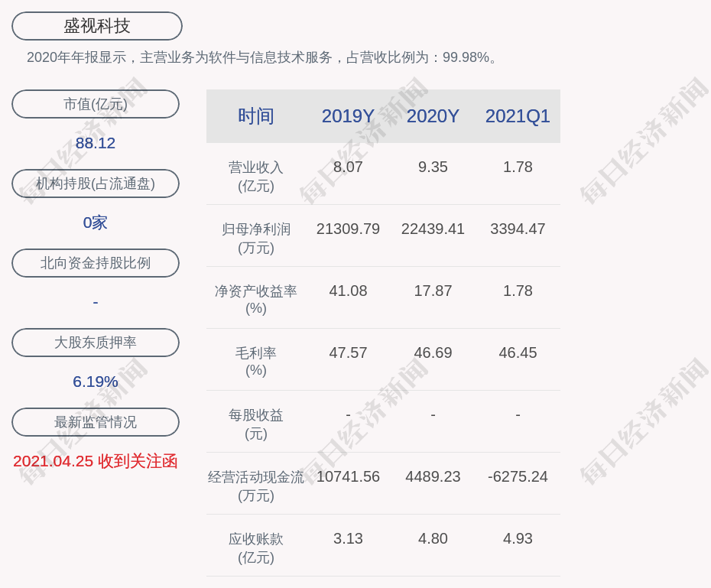Select the 营业收入 2019Y value 8.07
711x588 pixels.
click(349, 167)
